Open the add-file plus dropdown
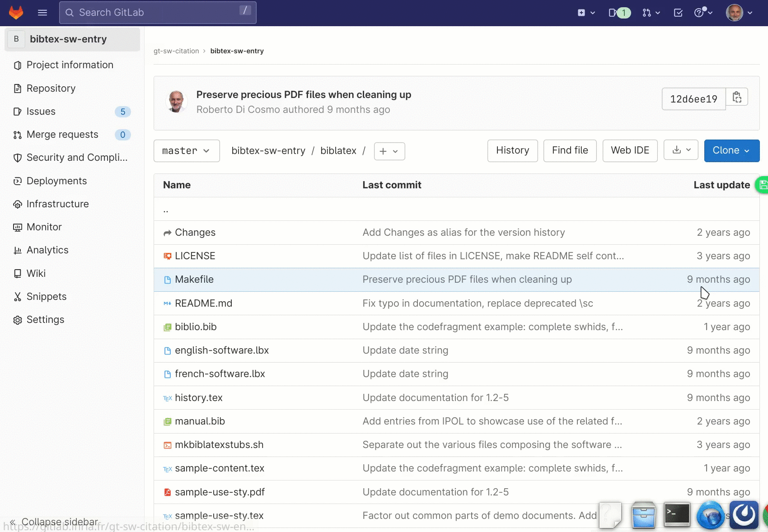Screen dimensions: 768x532 click(x=389, y=151)
